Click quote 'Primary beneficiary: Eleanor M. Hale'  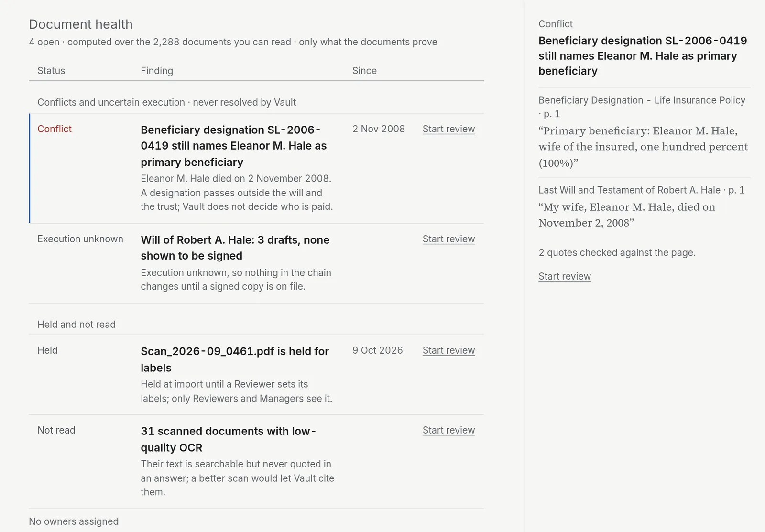tap(643, 147)
